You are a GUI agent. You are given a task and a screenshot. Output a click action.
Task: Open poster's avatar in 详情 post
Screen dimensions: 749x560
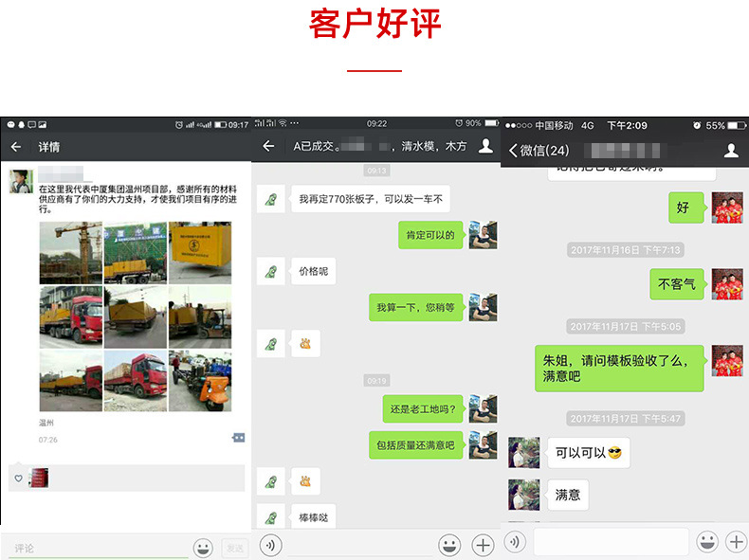pyautogui.click(x=21, y=181)
